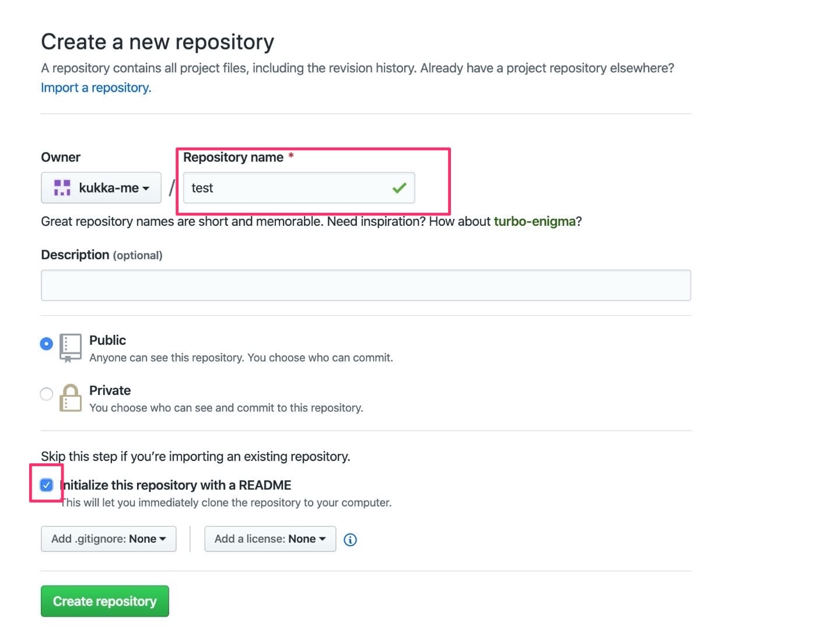Click the Private repository lock icon

click(71, 398)
